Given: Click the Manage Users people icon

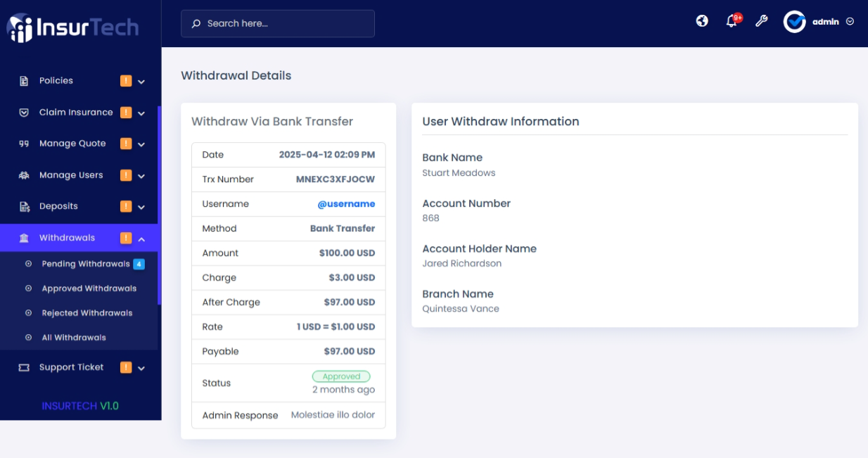Looking at the screenshot, I should tap(24, 175).
